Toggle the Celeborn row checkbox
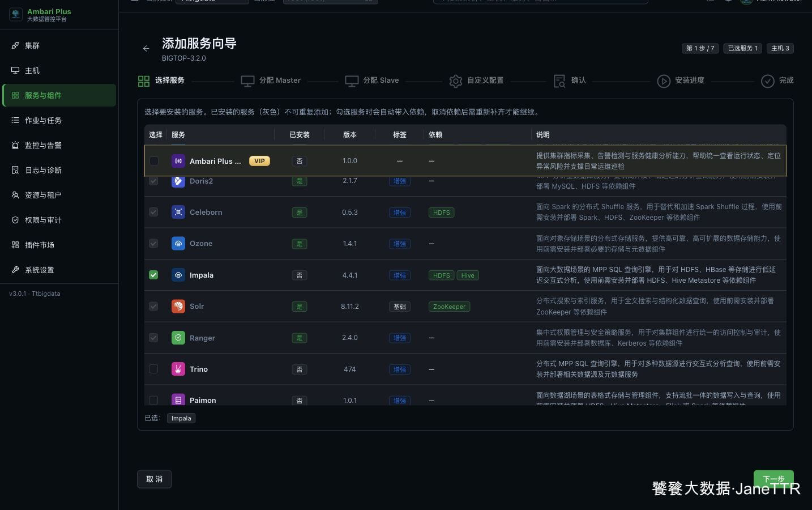This screenshot has height=510, width=812. (153, 212)
